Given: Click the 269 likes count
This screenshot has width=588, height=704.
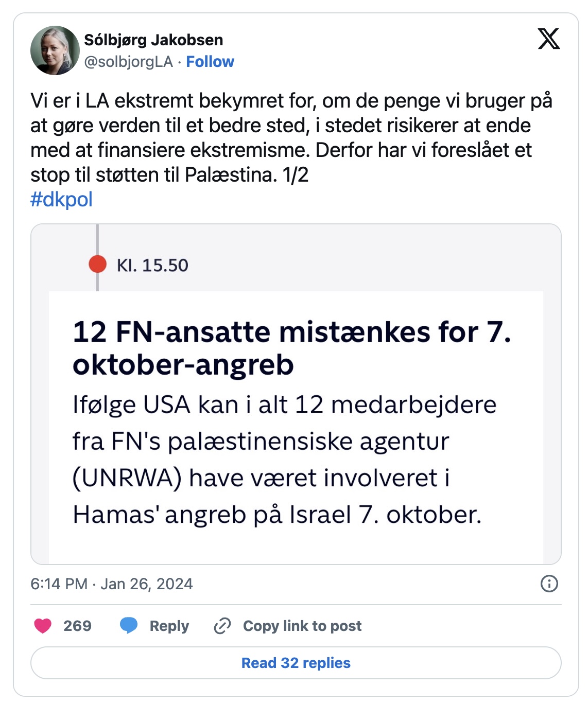Looking at the screenshot, I should (x=77, y=626).
